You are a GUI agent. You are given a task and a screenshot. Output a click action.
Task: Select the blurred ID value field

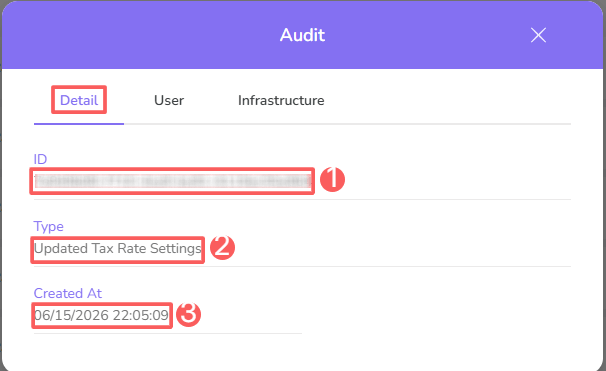pyautogui.click(x=172, y=181)
